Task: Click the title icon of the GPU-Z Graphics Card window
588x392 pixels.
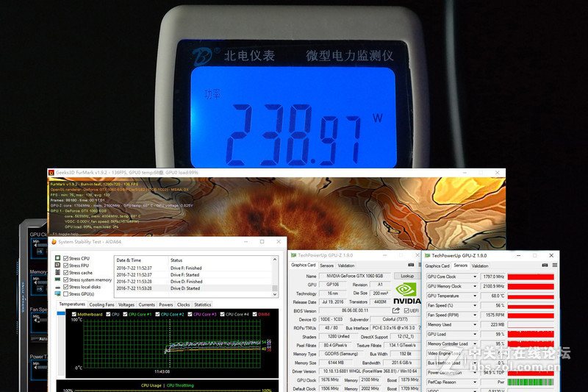Action: pos(294,255)
